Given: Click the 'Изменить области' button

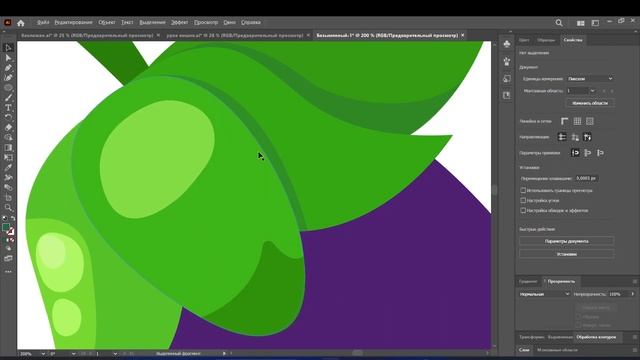Looking at the screenshot, I should [590, 103].
